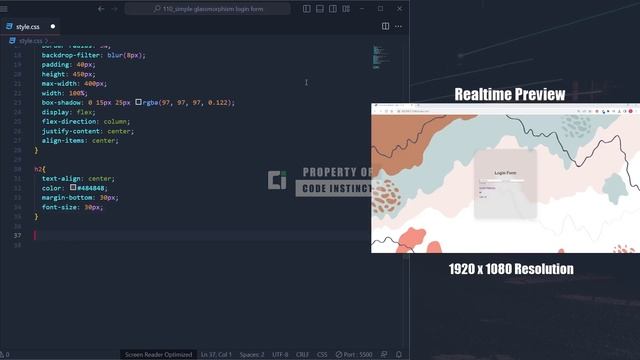Click the Port: 5500 Live Server indicator
Image resolution: width=640 pixels, height=360 pixels.
[354, 354]
